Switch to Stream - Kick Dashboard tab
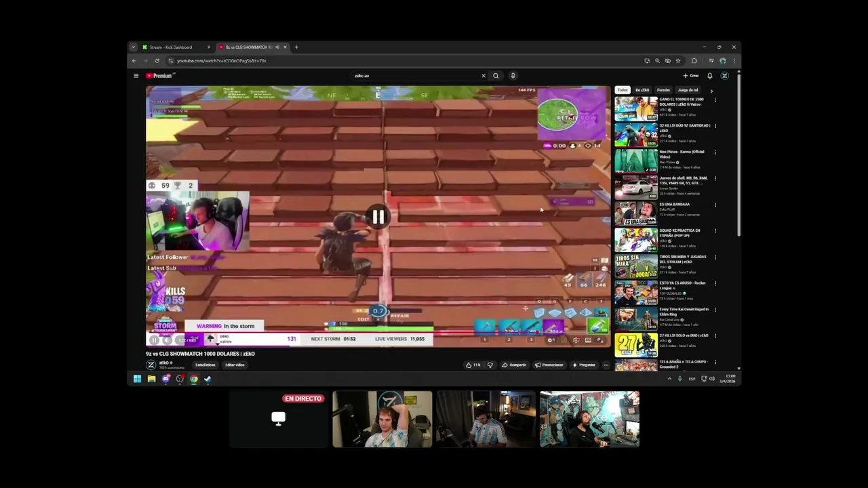 (176, 47)
